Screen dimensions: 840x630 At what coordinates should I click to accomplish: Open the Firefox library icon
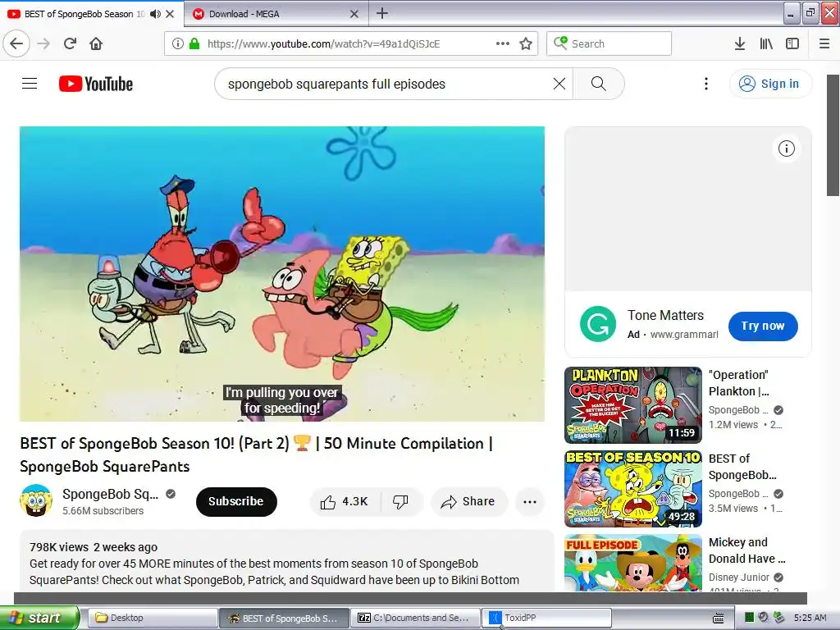click(x=766, y=43)
